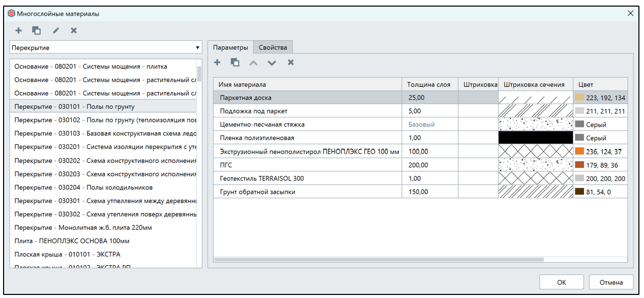This screenshot has height=298, width=644.
Task: Select the Параметры tab
Action: [x=230, y=47]
